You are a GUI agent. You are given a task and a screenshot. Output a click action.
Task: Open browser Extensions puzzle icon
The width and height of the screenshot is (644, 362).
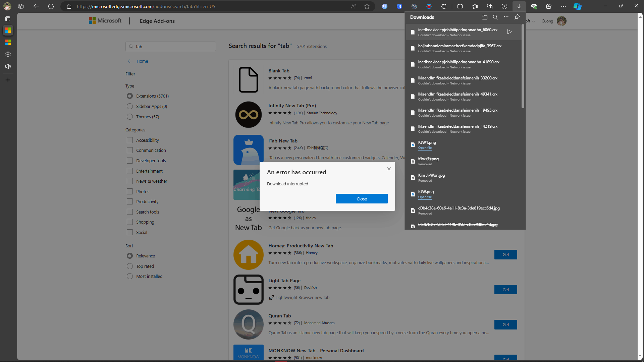(x=444, y=6)
